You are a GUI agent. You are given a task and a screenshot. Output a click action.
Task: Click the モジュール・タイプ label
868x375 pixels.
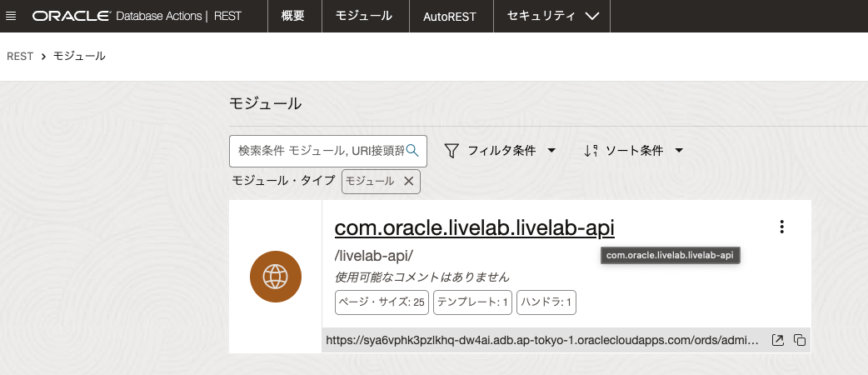pos(283,181)
